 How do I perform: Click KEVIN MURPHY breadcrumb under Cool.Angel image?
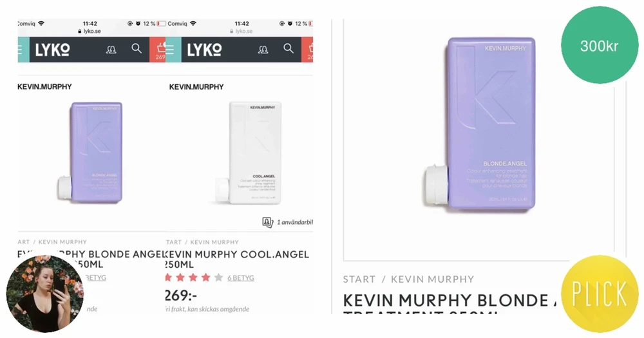tap(214, 242)
